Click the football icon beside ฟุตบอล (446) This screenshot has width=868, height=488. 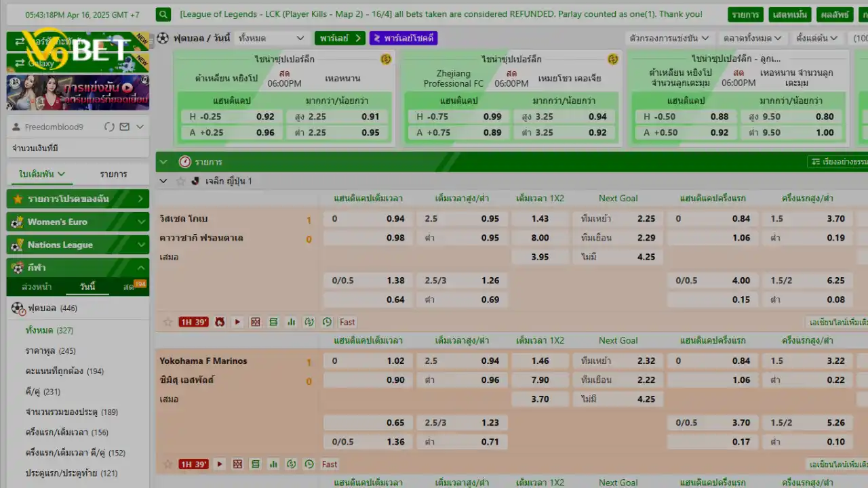[18, 308]
